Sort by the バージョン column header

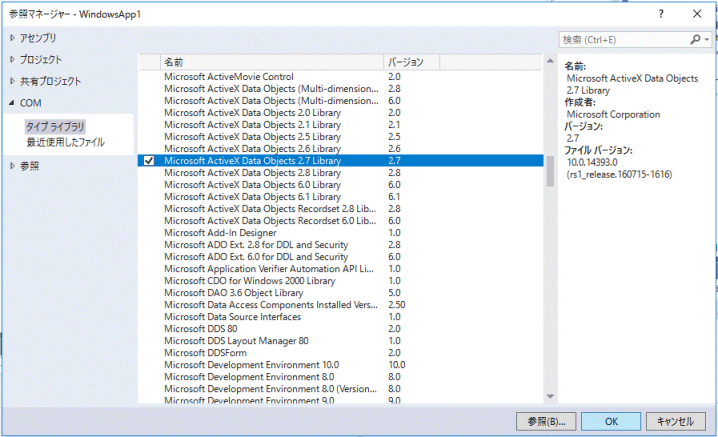tap(412, 62)
